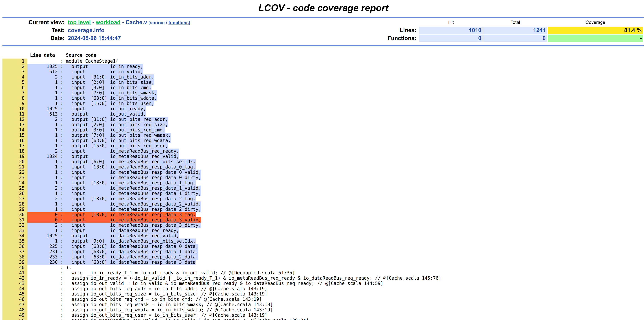This screenshot has height=320, width=644.
Task: Open the 'top level' breadcrumb link
Action: pos(79,22)
